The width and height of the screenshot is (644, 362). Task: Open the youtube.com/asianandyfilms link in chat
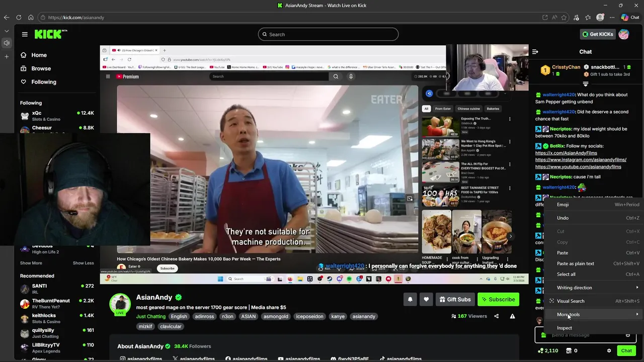(x=578, y=166)
